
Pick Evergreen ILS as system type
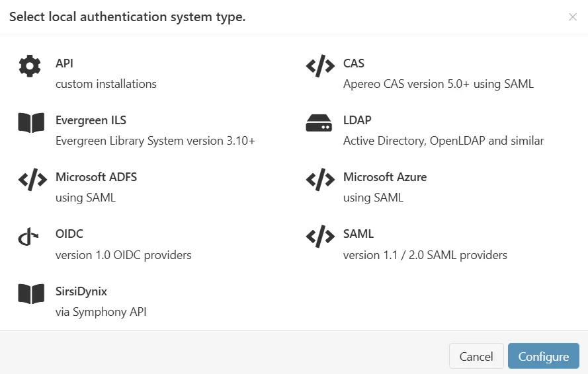[91, 120]
